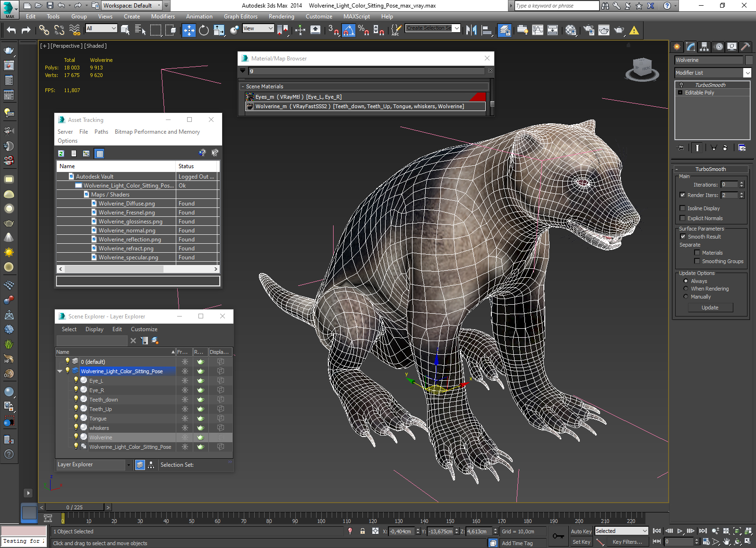Enable the Explicit Normals checkbox

[x=682, y=218]
